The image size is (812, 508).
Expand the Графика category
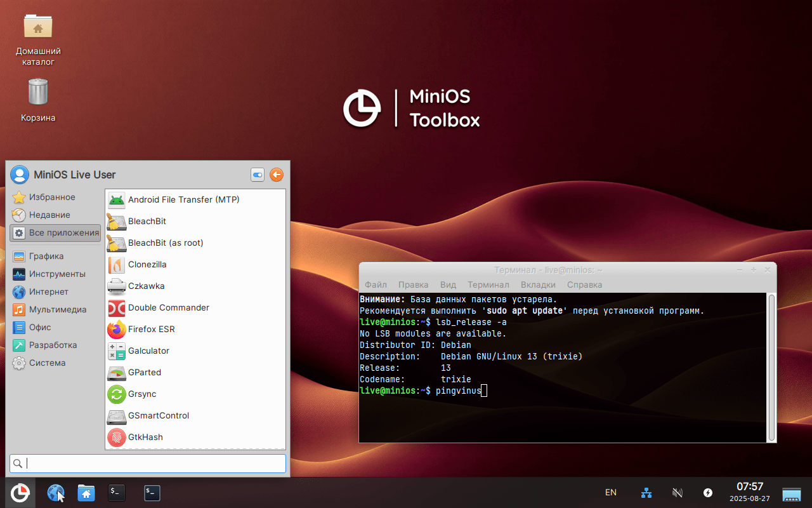[x=46, y=256]
